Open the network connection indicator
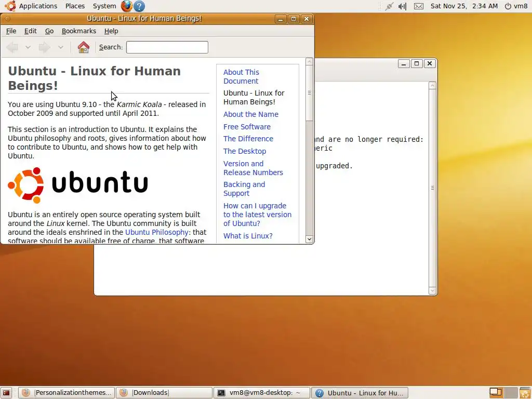532x399 pixels. pos(389,6)
